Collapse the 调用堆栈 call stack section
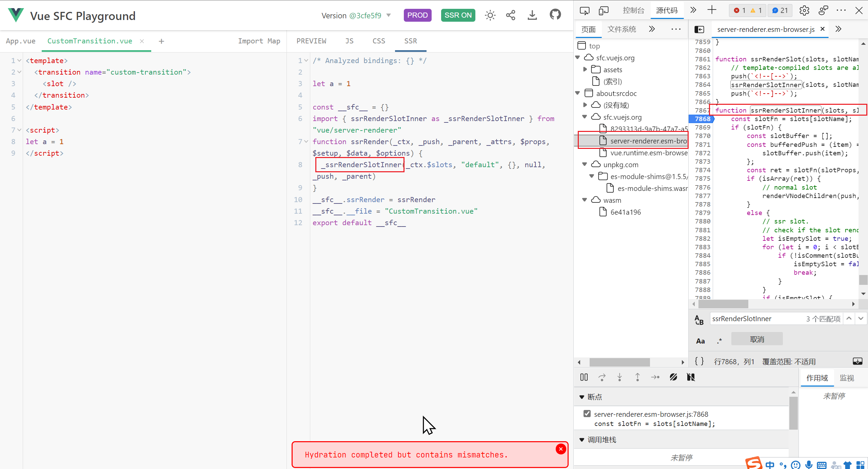 coord(582,440)
